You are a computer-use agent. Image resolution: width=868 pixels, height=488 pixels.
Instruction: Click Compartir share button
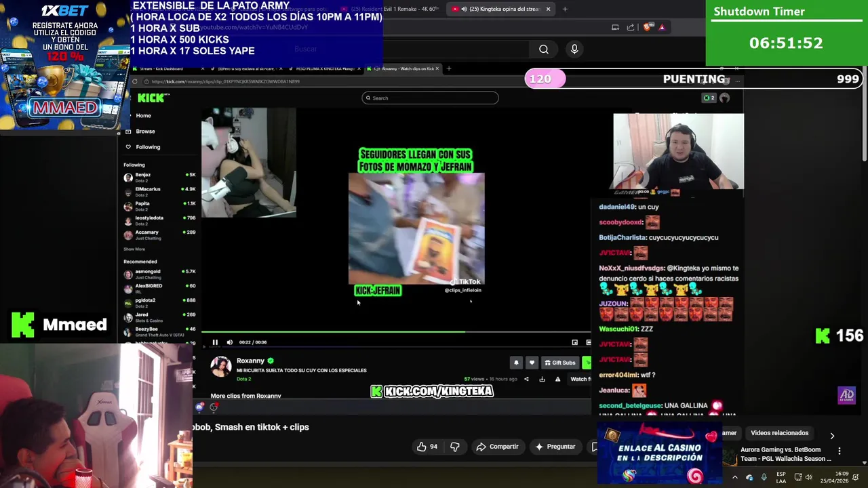497,447
